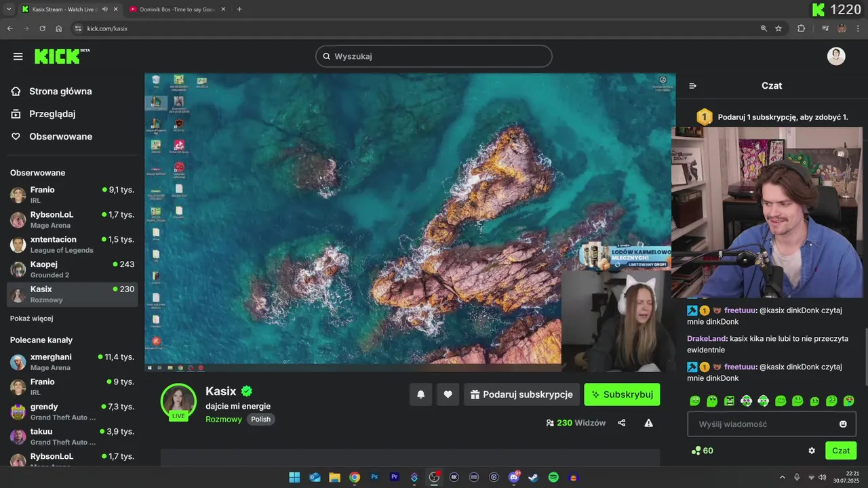Click the angry green square emote
Image resolution: width=868 pixels, height=488 pixels.
[729, 401]
